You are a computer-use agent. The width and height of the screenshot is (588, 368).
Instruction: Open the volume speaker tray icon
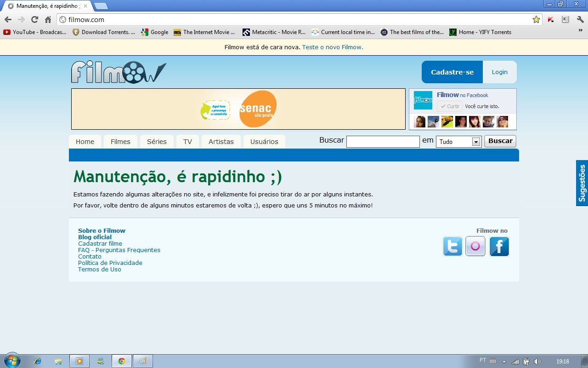point(537,361)
